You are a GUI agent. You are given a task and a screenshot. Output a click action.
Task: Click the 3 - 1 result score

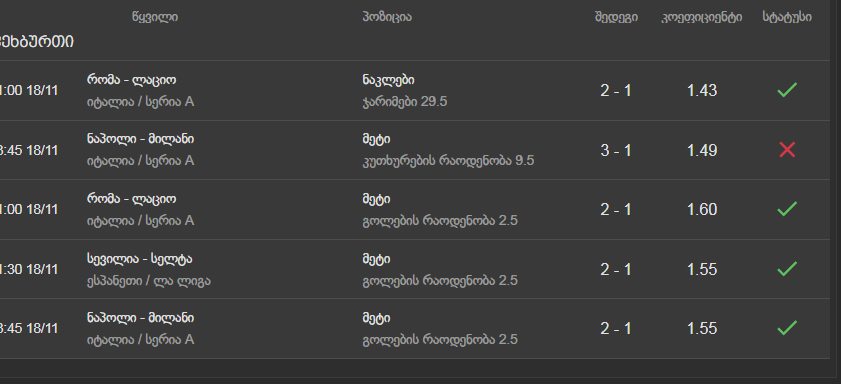616,151
